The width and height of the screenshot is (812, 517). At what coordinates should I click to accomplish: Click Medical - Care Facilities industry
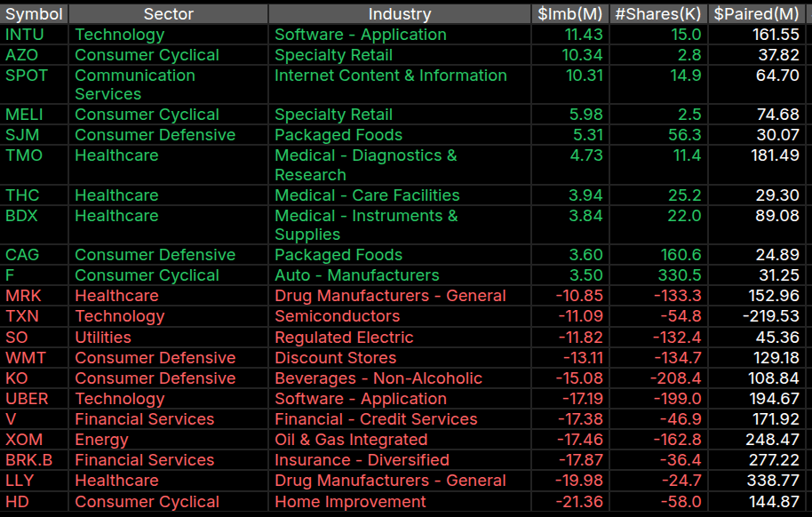pyautogui.click(x=399, y=195)
